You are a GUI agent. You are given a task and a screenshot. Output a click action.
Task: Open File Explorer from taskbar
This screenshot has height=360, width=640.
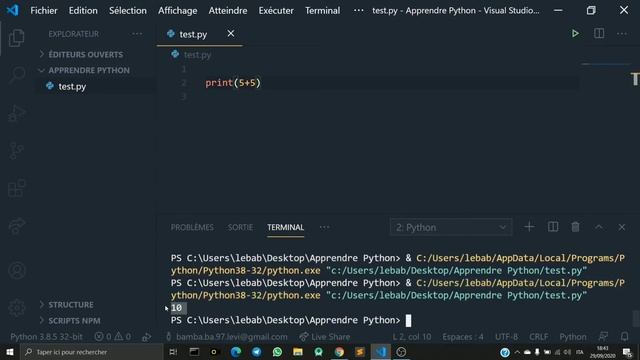[298, 352]
